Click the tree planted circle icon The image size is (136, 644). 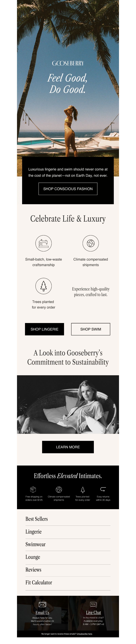coord(43,286)
